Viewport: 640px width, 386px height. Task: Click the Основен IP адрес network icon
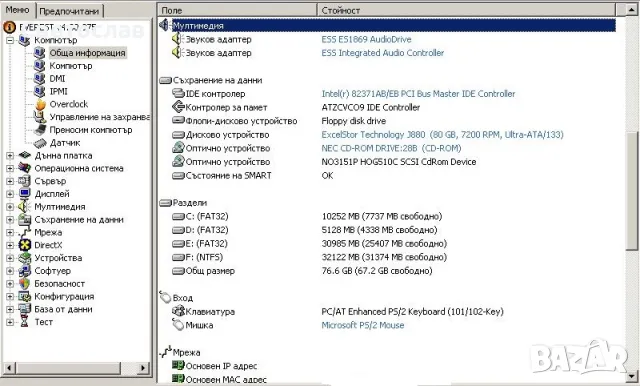pos(178,366)
